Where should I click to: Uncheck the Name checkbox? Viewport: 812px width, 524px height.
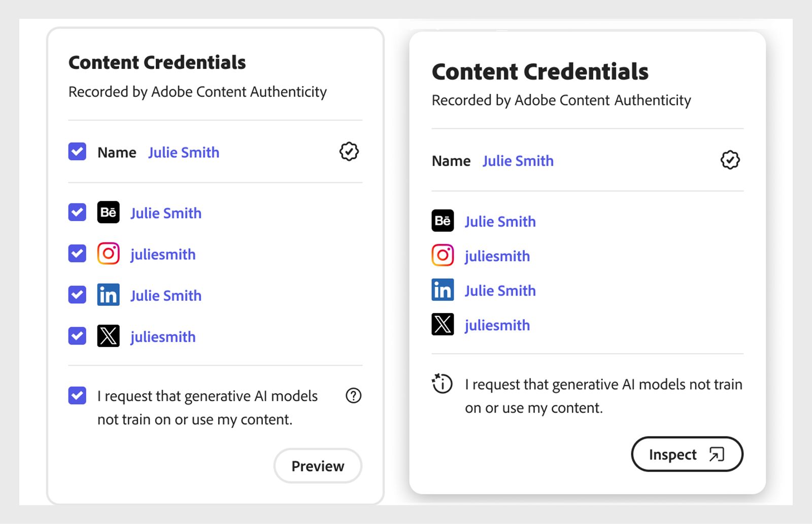tap(77, 151)
